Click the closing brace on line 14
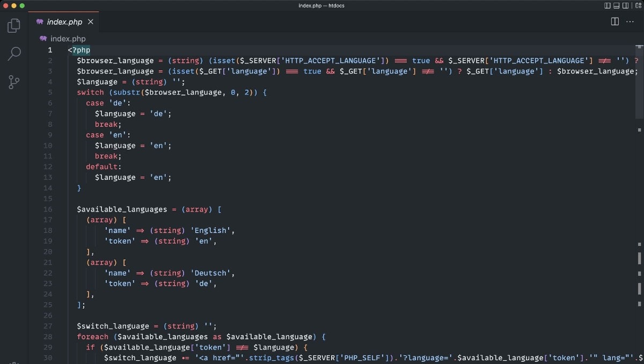 coord(79,188)
